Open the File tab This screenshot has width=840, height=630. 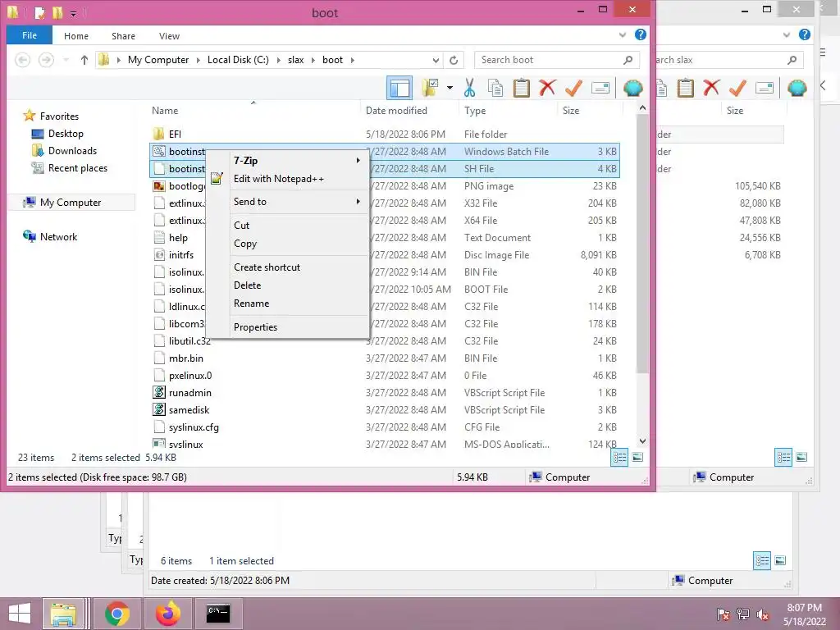tap(30, 35)
